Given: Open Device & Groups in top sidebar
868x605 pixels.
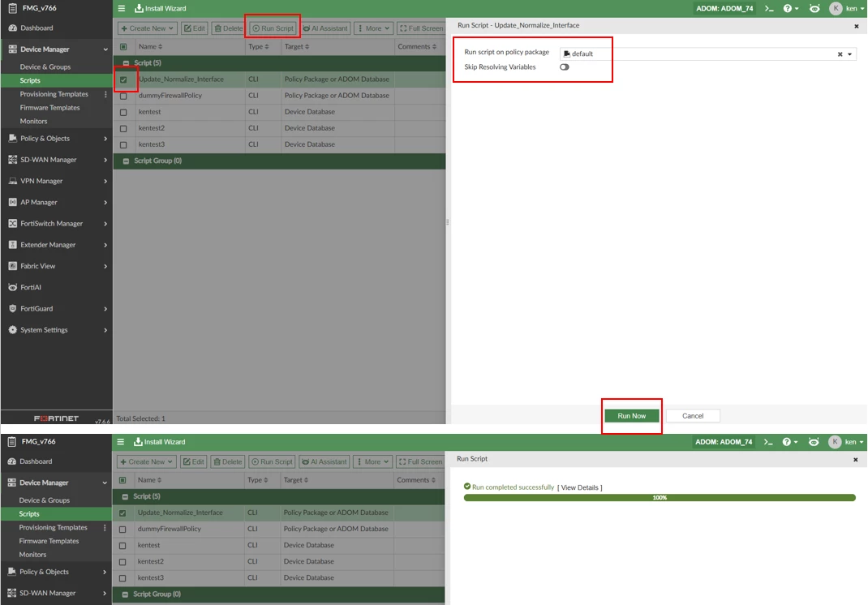Looking at the screenshot, I should [x=45, y=67].
